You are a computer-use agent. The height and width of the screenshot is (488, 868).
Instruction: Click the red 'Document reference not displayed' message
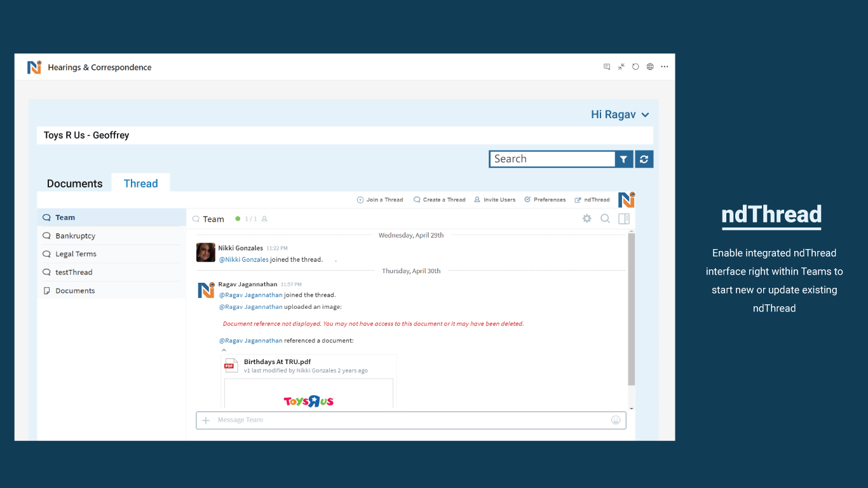tap(373, 323)
